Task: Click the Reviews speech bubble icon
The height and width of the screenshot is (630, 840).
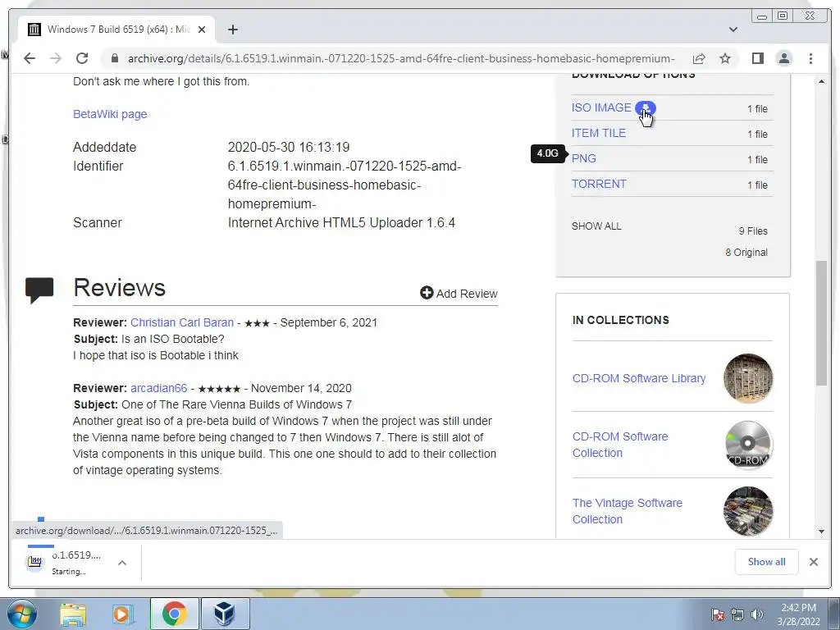Action: pyautogui.click(x=39, y=290)
